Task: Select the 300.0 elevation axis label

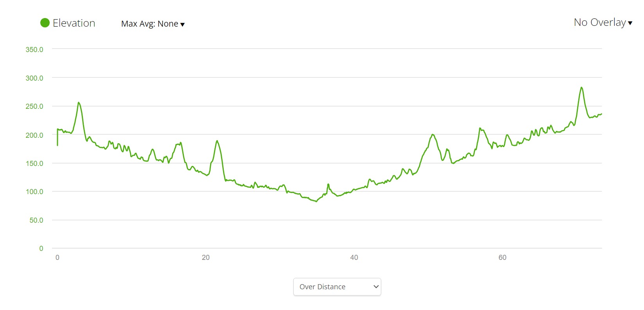Action: pos(34,78)
